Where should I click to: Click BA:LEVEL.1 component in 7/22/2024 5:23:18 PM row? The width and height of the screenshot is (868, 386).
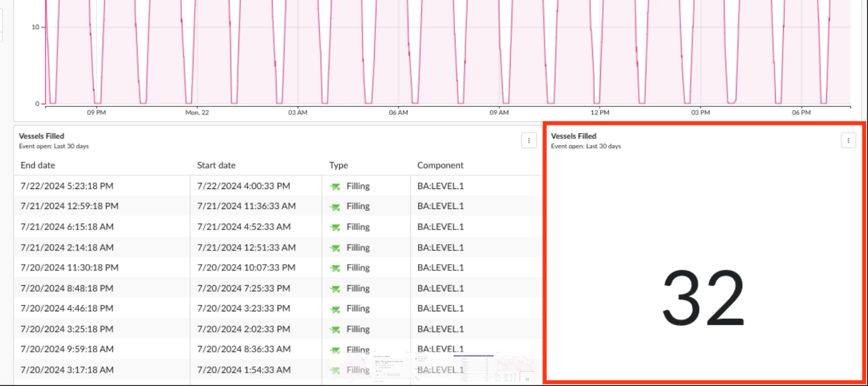click(x=441, y=186)
